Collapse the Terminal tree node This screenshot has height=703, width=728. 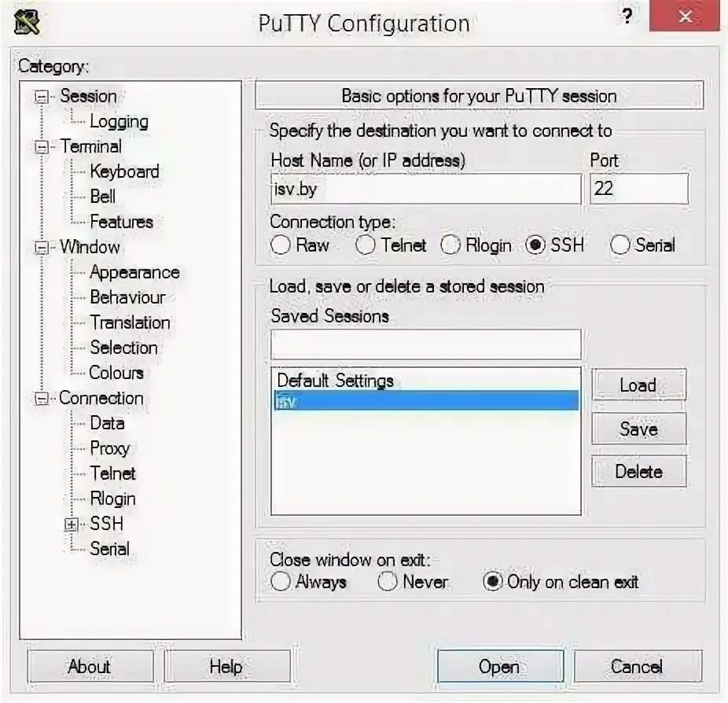click(x=42, y=147)
